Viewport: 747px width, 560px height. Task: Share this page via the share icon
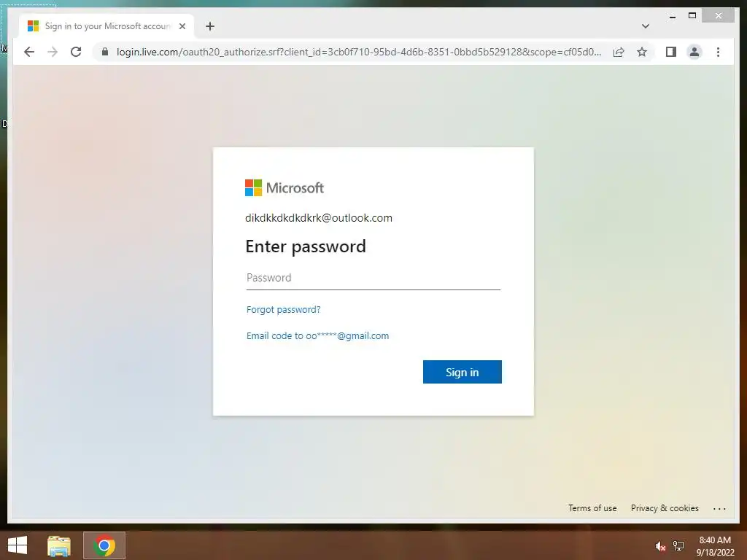coord(619,52)
